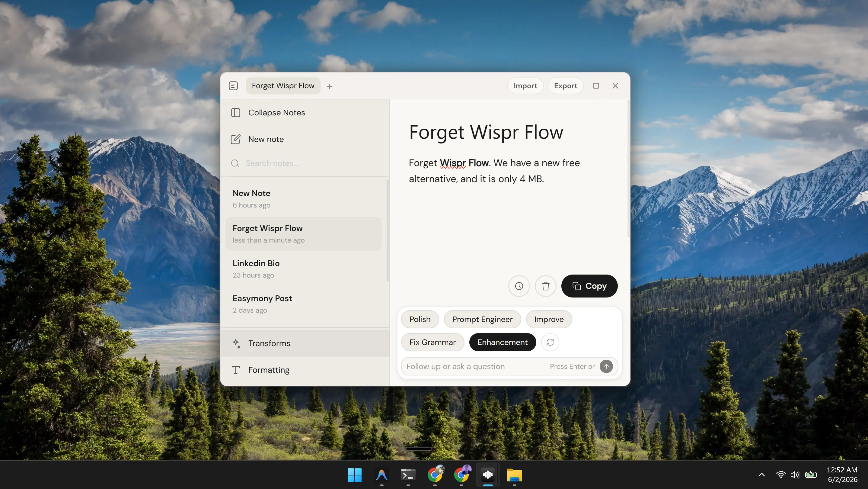Click the refresh transforms icon
Image resolution: width=868 pixels, height=489 pixels.
(550, 342)
